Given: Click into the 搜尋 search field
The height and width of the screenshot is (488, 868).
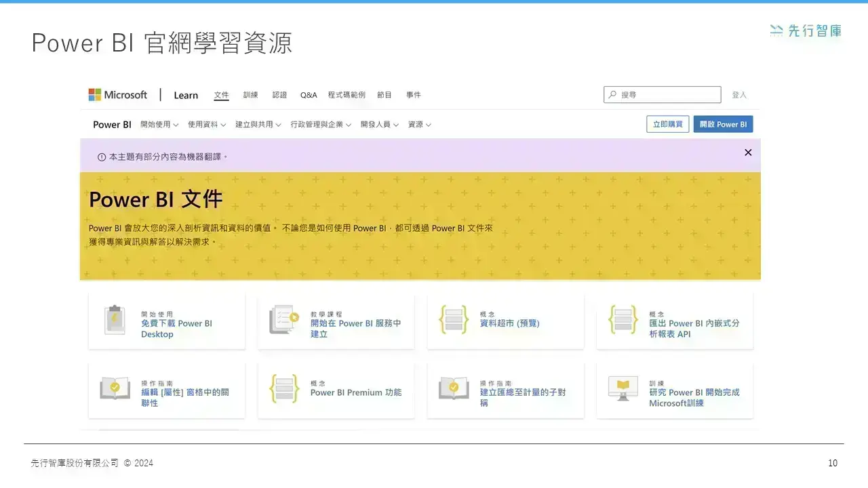Looking at the screenshot, I should click(x=663, y=95).
